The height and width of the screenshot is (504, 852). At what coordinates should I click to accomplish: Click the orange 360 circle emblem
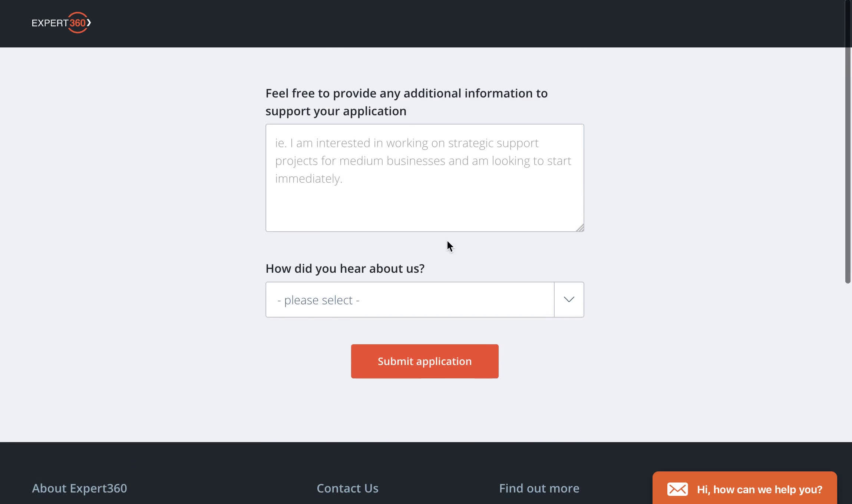click(x=78, y=23)
